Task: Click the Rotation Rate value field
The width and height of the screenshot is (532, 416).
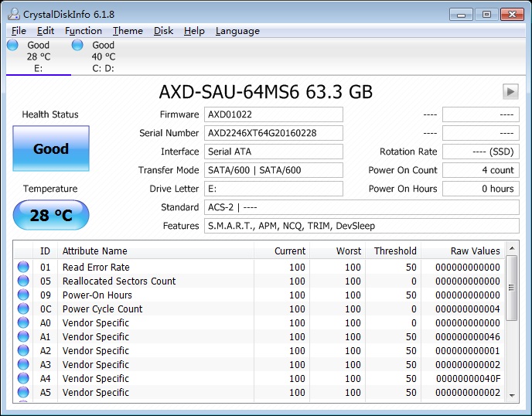Action: click(481, 152)
